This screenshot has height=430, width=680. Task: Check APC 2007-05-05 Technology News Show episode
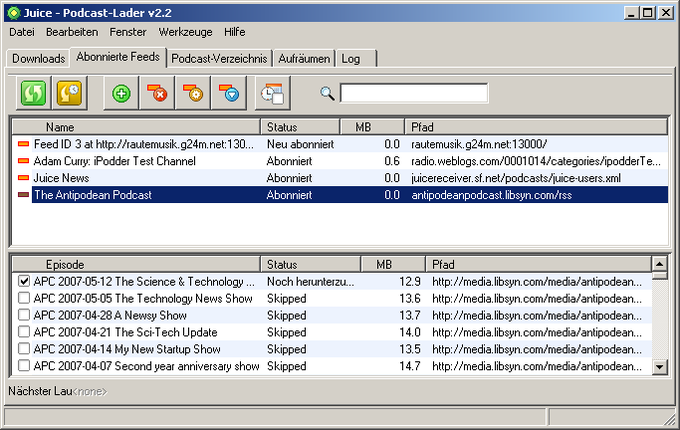click(24, 298)
